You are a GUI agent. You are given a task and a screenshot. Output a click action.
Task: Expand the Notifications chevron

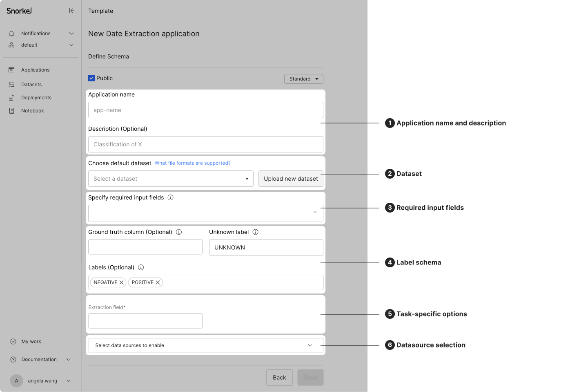tap(71, 34)
